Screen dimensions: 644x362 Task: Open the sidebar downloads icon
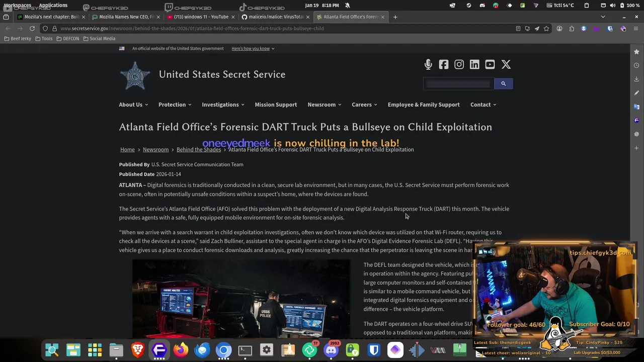636,79
